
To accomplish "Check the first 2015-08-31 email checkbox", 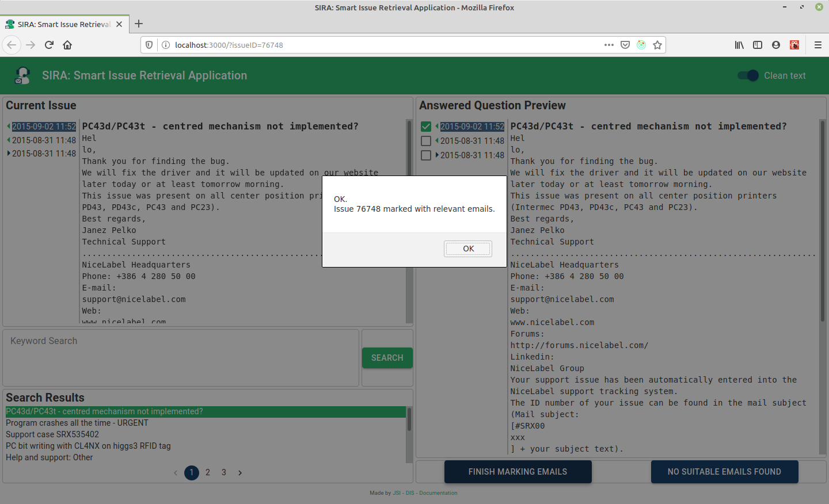I will pos(426,140).
